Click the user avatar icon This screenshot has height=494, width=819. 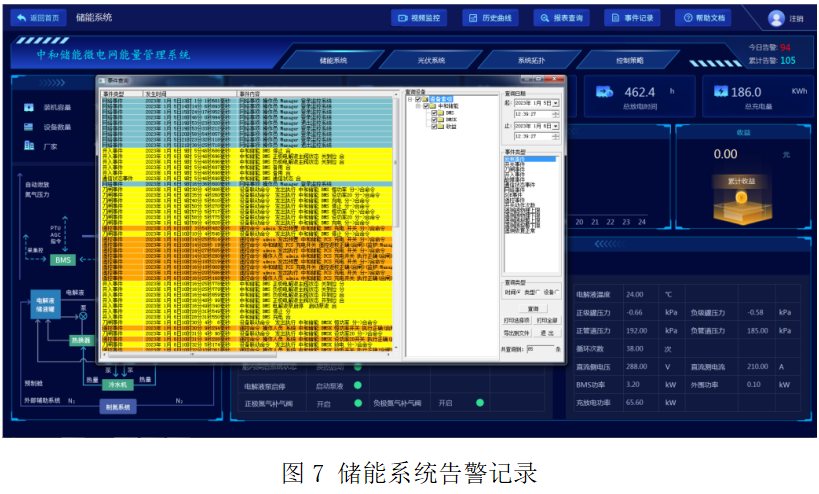click(776, 18)
